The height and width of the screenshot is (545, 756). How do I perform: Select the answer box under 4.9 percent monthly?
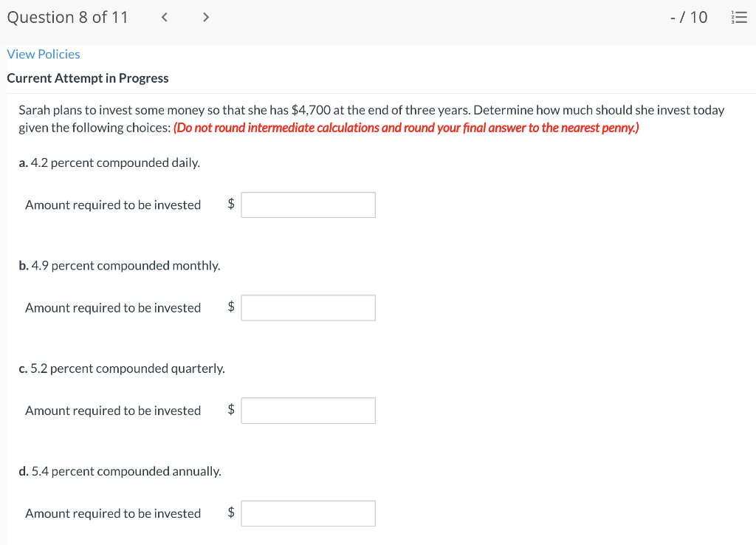pyautogui.click(x=308, y=307)
